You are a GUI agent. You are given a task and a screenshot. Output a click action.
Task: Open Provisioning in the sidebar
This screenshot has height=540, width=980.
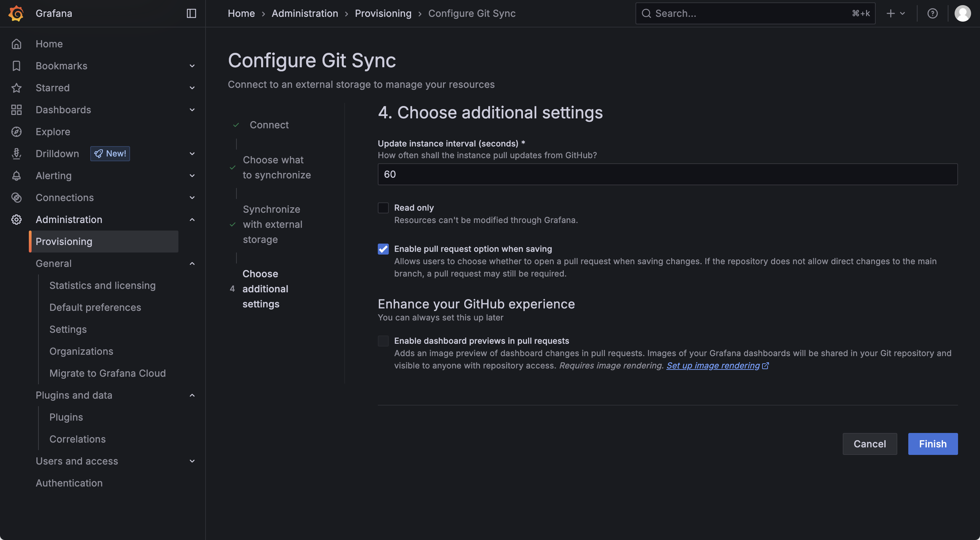click(x=104, y=242)
